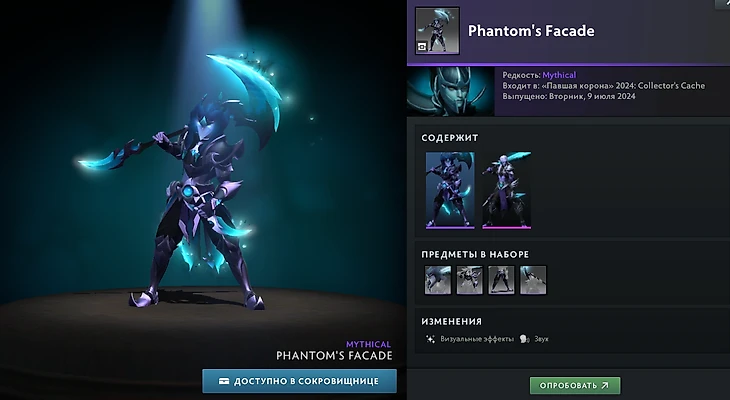
Task: Select the first set item in Предметы в наборе
Action: pyautogui.click(x=438, y=280)
